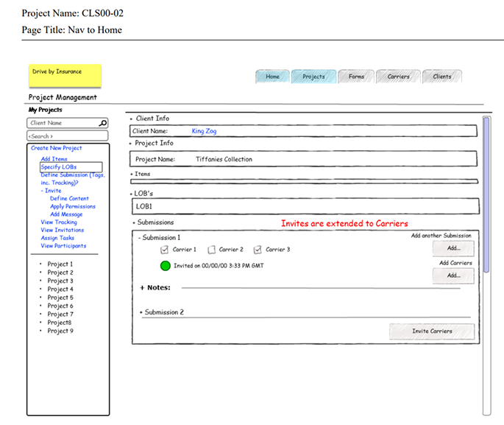Toggle the Carrier 1 checkbox
The height and width of the screenshot is (425, 504).
click(x=164, y=250)
